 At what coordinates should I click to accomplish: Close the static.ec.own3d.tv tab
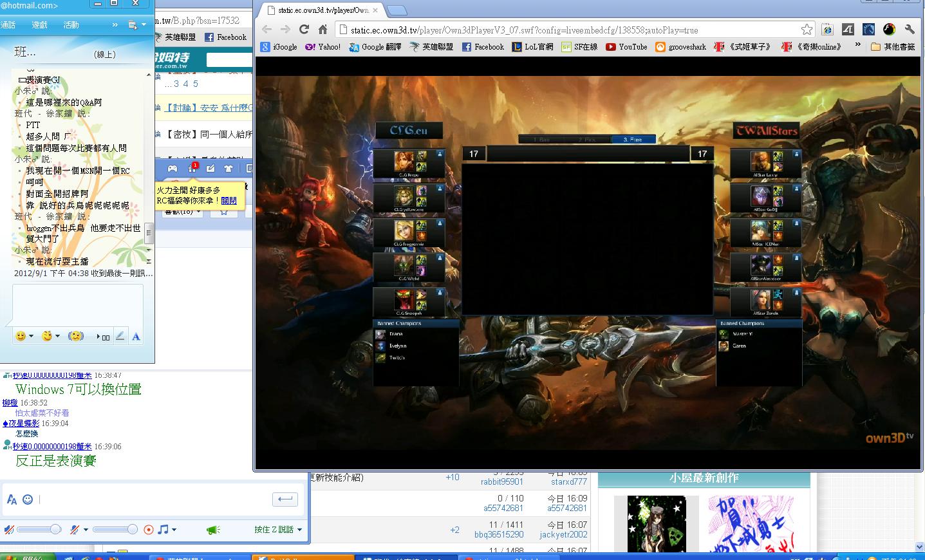375,10
